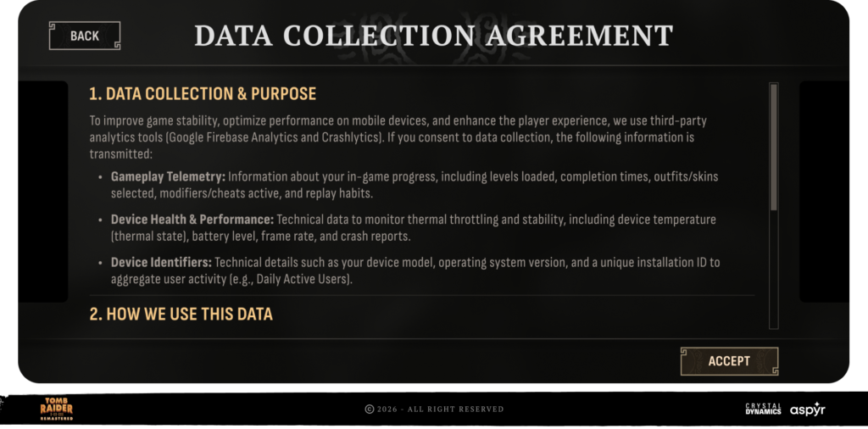Screen dimensions: 868x429
Task: Click the BACK button
Action: point(85,36)
